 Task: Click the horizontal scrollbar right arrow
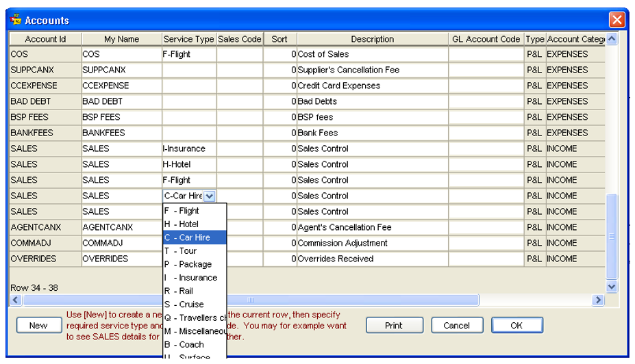coord(598,300)
